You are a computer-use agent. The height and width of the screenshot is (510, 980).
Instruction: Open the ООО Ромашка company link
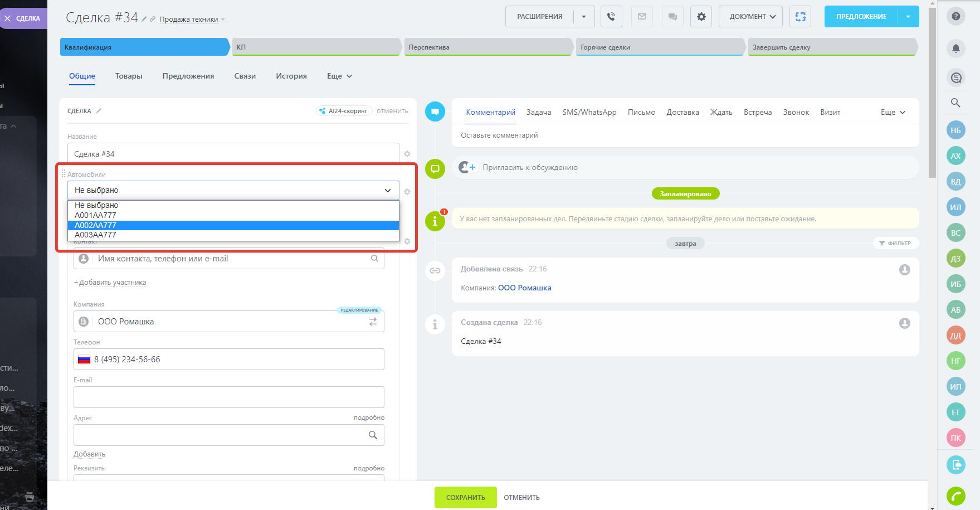pyautogui.click(x=524, y=288)
